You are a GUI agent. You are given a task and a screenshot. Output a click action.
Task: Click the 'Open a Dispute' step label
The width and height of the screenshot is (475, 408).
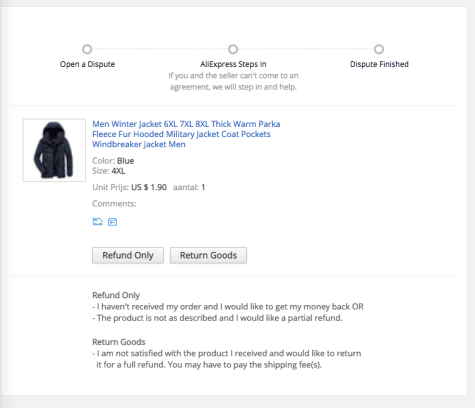pyautogui.click(x=87, y=64)
